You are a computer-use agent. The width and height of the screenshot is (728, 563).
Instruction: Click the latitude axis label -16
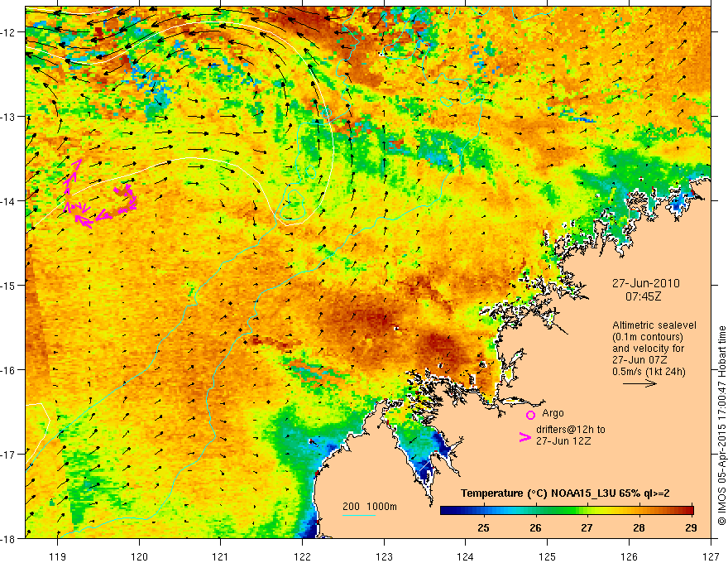pos(8,370)
